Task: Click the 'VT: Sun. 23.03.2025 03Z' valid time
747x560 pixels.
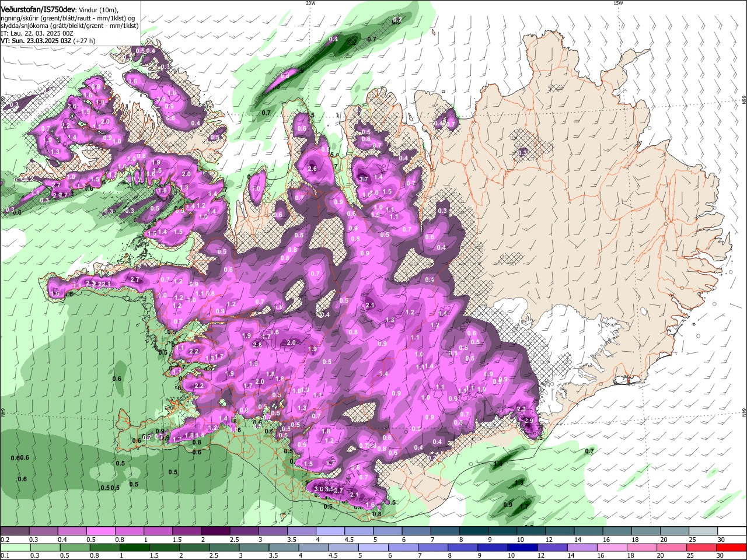Action: (37, 41)
